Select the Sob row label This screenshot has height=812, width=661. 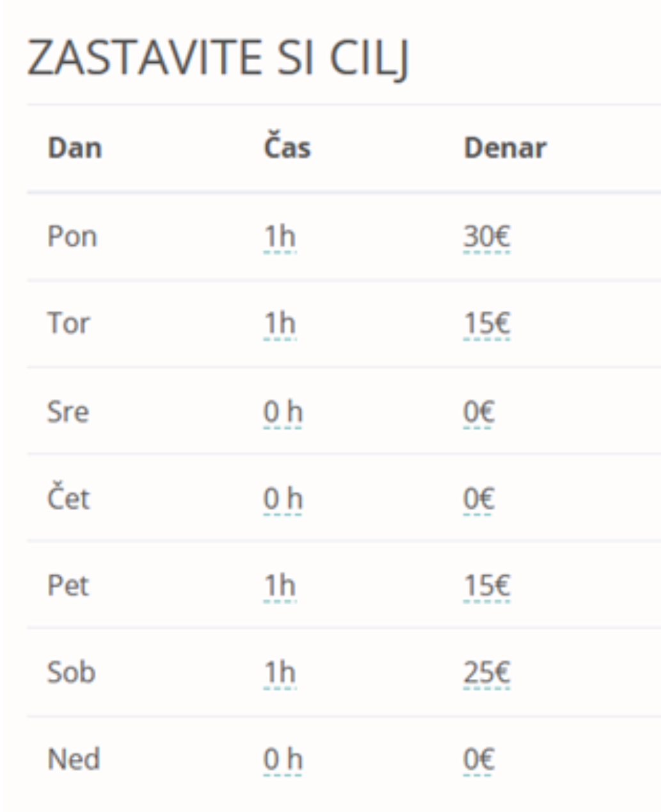coord(72,673)
